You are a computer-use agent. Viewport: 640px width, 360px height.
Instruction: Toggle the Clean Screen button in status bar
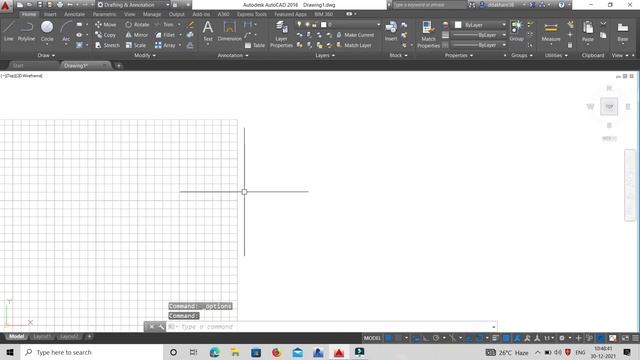click(x=625, y=338)
